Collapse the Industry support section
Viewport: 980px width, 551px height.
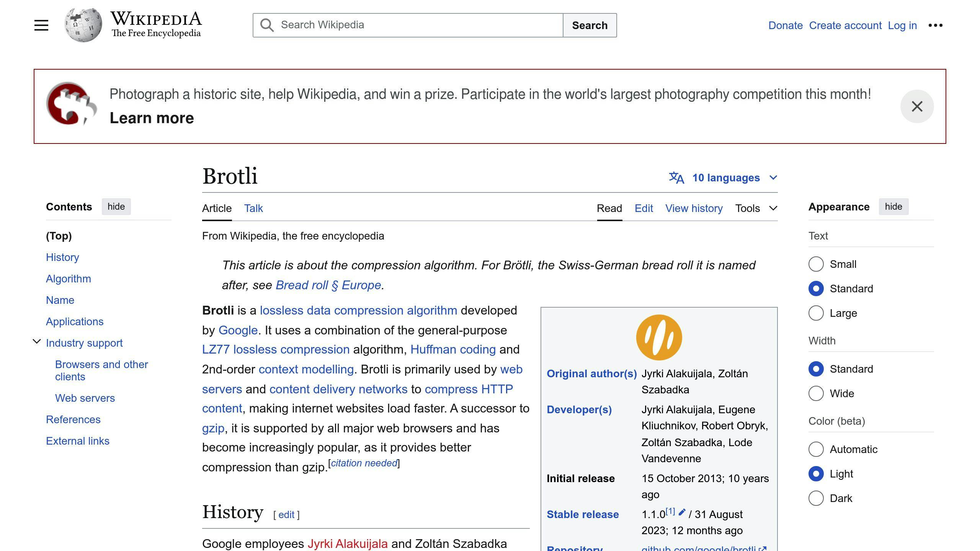[37, 341]
